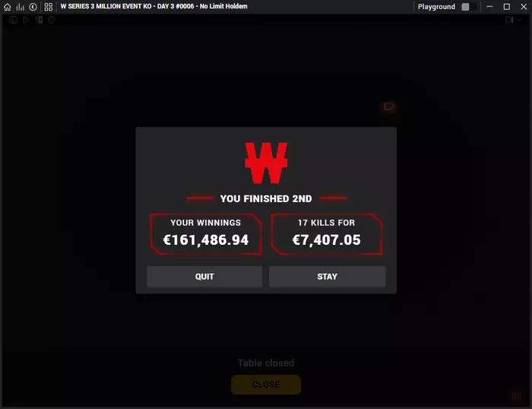Click the 17 KILLS FOR bounty box

coord(327,234)
